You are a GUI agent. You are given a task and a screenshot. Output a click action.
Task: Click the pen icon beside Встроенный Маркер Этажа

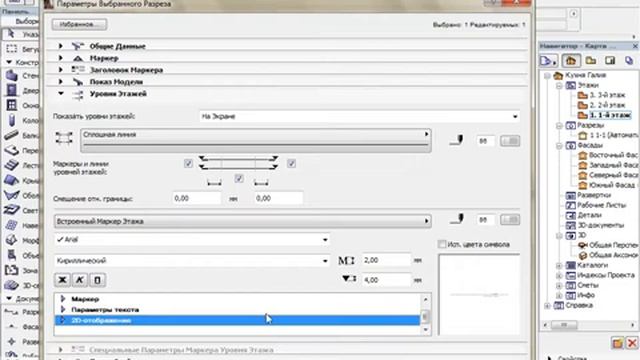pos(457,220)
